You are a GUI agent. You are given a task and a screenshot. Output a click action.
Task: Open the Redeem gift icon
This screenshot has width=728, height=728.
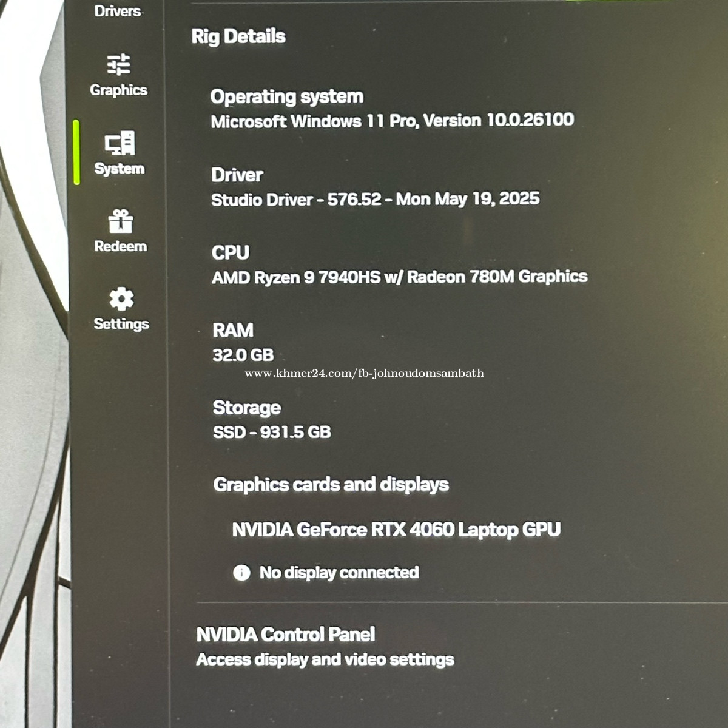[x=121, y=221]
